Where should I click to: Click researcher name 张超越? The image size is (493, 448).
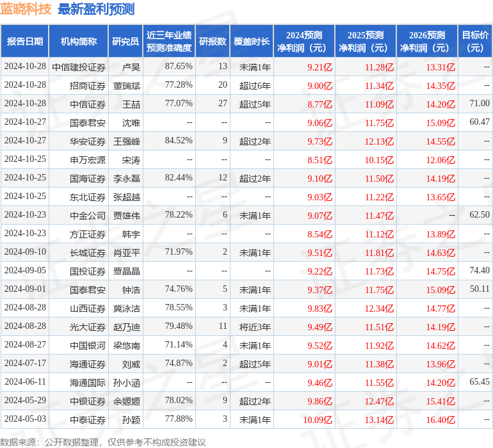click(127, 197)
